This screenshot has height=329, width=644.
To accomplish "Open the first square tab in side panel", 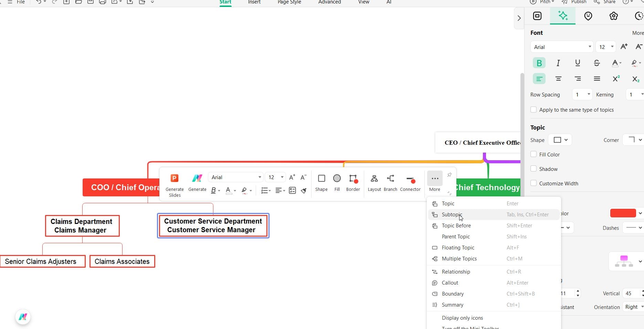I will coord(537,16).
